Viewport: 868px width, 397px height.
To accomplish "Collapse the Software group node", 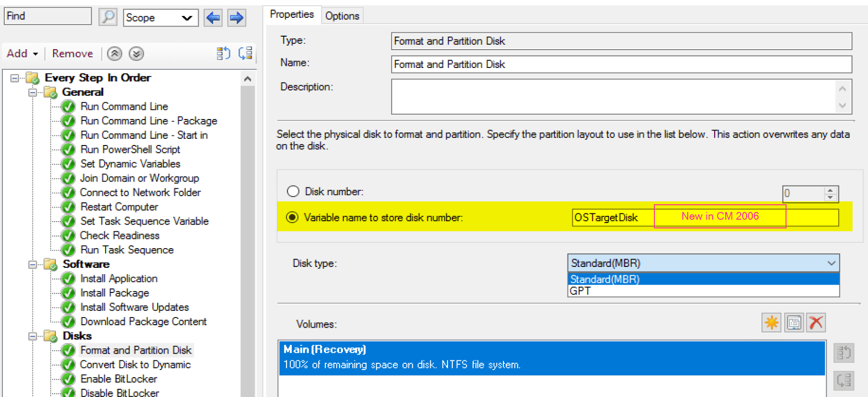I will coord(32,264).
